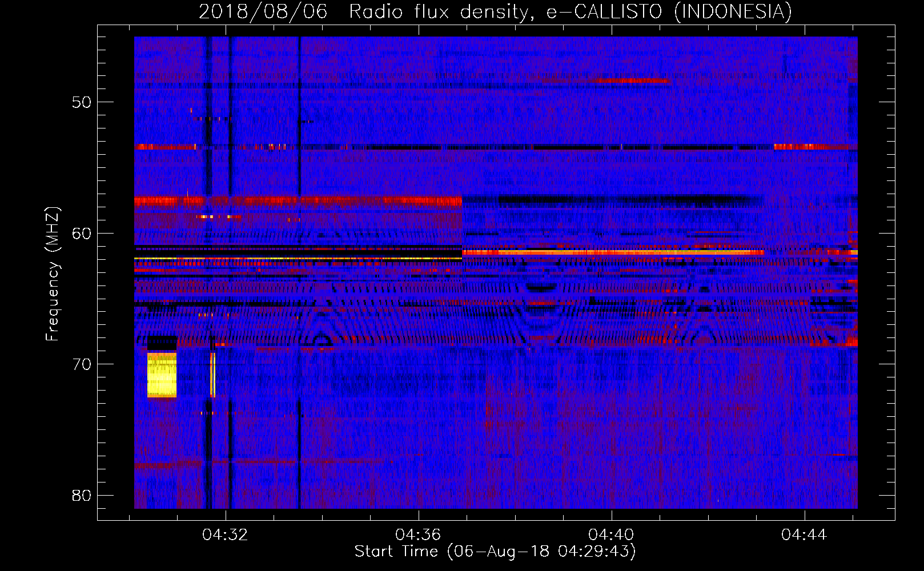Click the '04:32' time tick label
Image resolution: width=924 pixels, height=571 pixels.
pos(225,535)
